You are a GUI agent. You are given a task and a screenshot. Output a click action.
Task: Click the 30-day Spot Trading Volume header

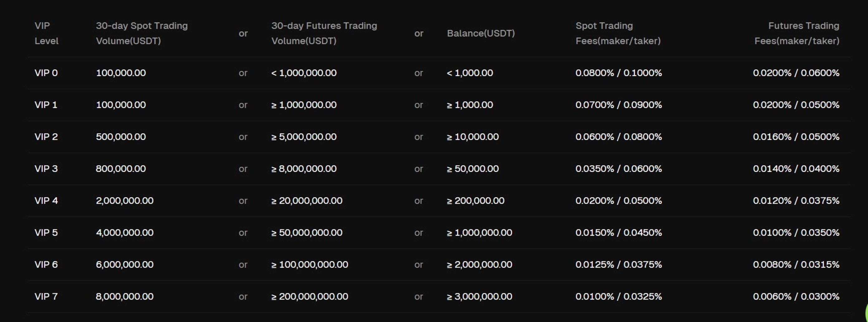click(141, 33)
